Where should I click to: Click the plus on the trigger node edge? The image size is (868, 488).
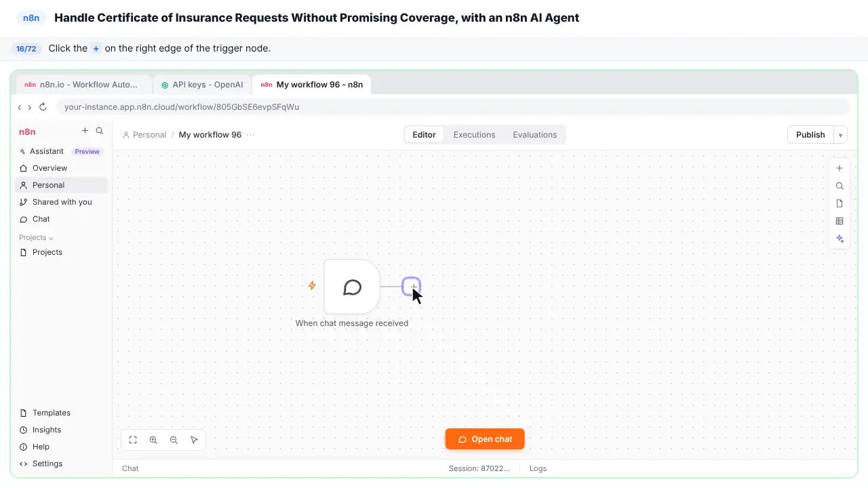click(x=411, y=287)
